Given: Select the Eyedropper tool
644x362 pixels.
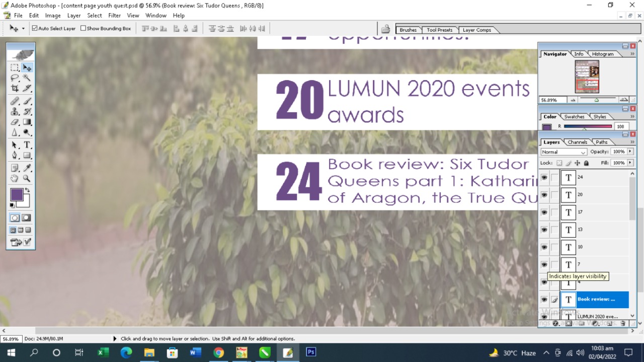Looking at the screenshot, I should (27, 168).
